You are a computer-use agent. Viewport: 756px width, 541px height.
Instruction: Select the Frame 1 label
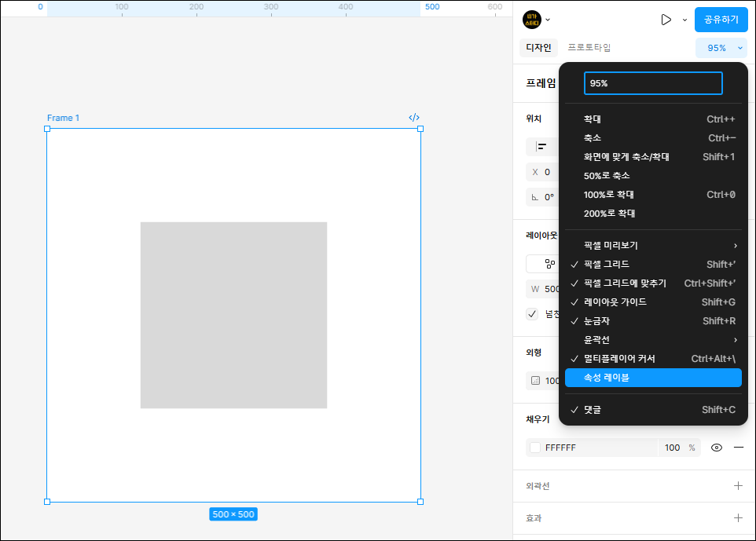click(x=63, y=118)
